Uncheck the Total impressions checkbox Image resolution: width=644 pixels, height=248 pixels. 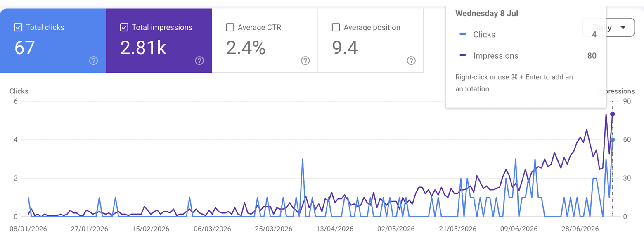124,28
